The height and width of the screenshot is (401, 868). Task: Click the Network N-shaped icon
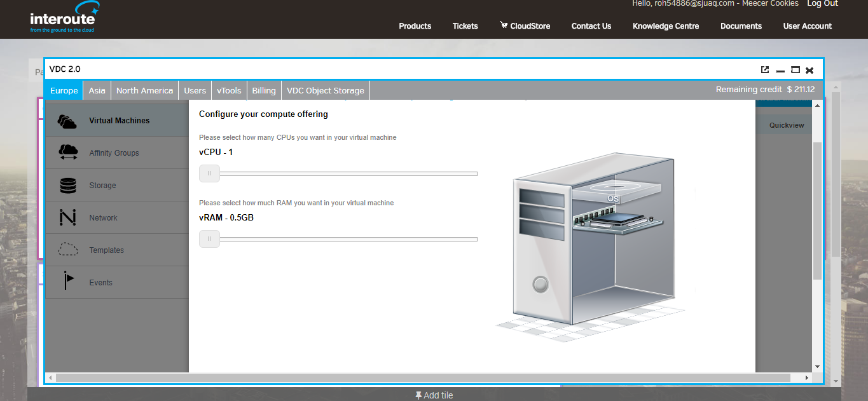click(67, 217)
